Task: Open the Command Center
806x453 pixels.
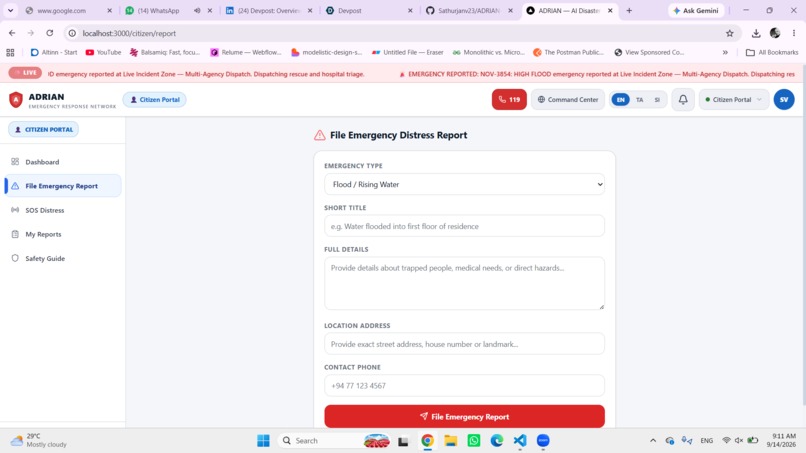Action: pos(567,100)
